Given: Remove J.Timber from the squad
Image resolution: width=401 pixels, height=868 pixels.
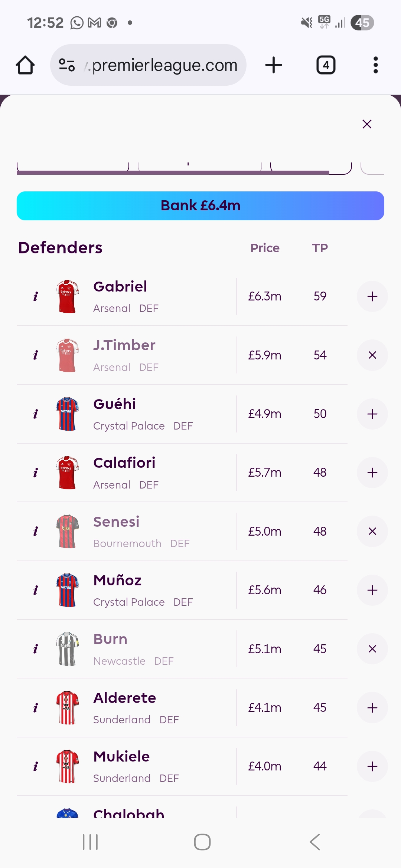Looking at the screenshot, I should pyautogui.click(x=372, y=355).
